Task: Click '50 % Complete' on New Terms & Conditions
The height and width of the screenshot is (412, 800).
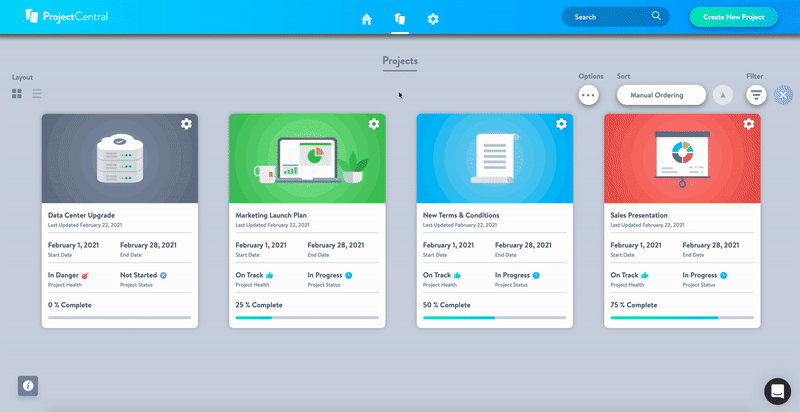Action: [446, 305]
